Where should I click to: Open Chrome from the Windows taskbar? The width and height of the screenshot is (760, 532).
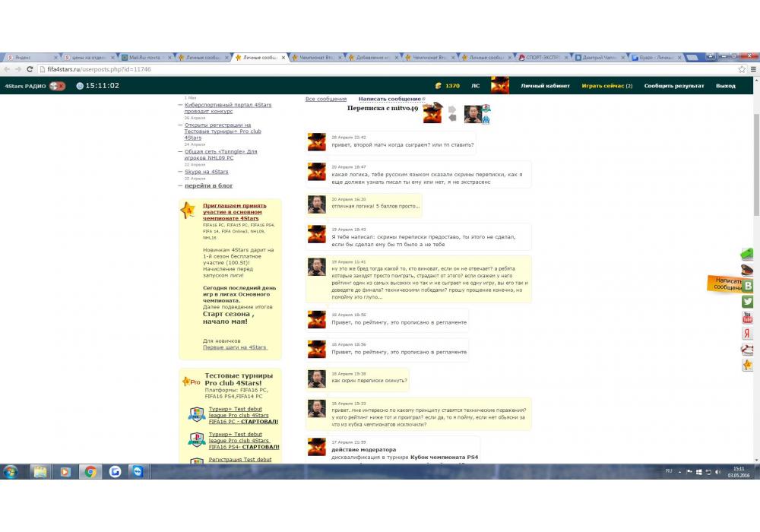tap(90, 472)
